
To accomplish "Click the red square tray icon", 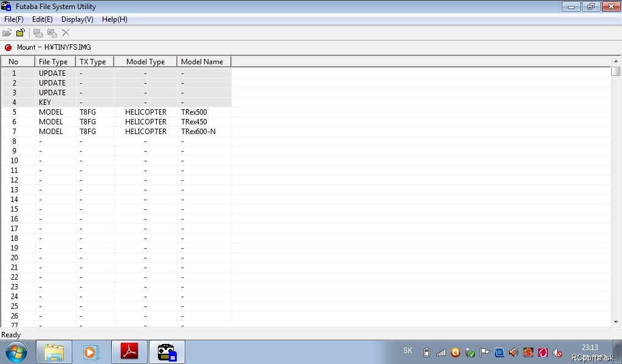I will coord(542,352).
